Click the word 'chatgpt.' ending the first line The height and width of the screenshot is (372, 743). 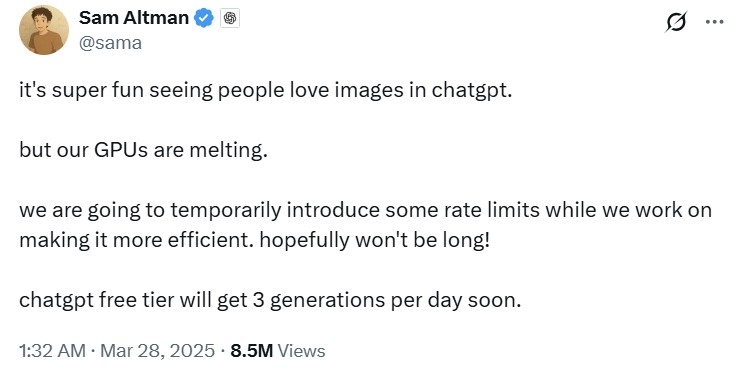point(472,91)
